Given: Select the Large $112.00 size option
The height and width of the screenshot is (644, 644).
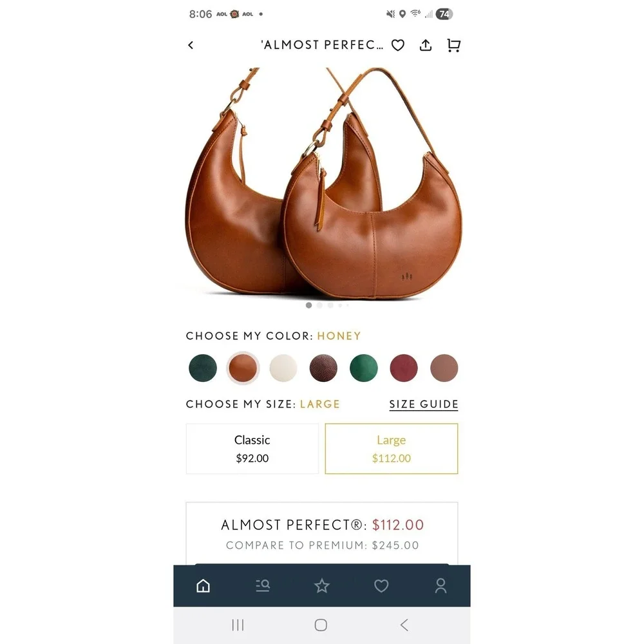Looking at the screenshot, I should pyautogui.click(x=391, y=448).
